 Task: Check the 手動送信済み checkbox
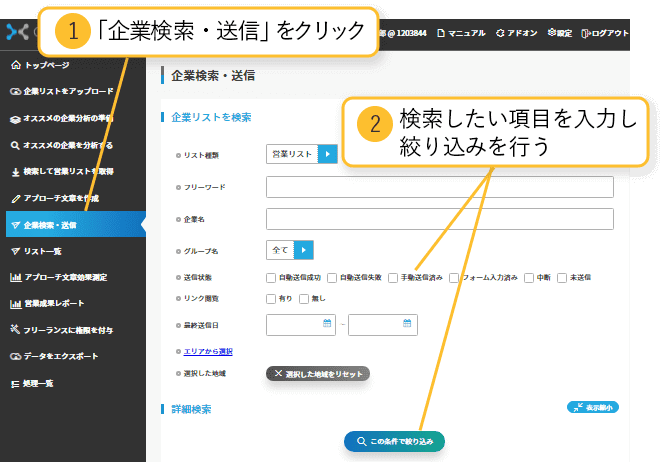393,278
